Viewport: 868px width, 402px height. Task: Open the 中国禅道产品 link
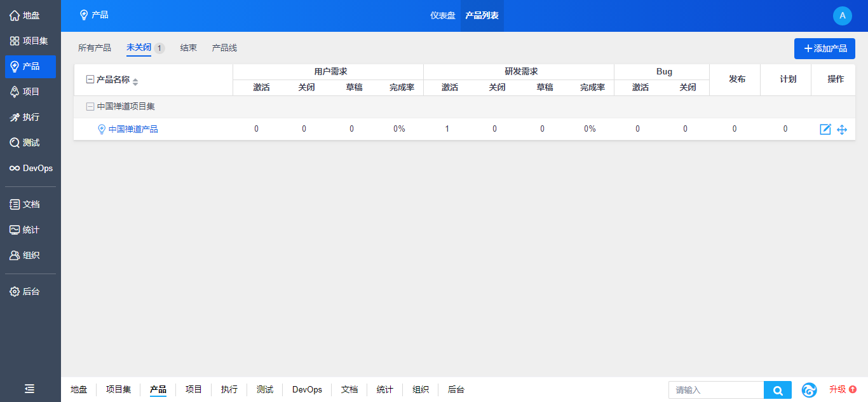click(x=133, y=129)
